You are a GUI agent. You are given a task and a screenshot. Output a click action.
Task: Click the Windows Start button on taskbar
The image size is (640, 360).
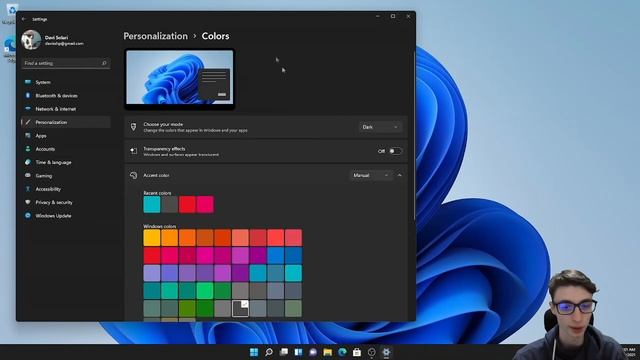point(254,352)
